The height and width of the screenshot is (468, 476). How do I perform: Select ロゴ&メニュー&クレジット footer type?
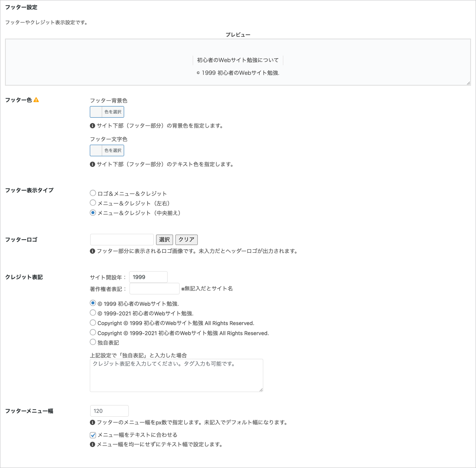pos(93,193)
